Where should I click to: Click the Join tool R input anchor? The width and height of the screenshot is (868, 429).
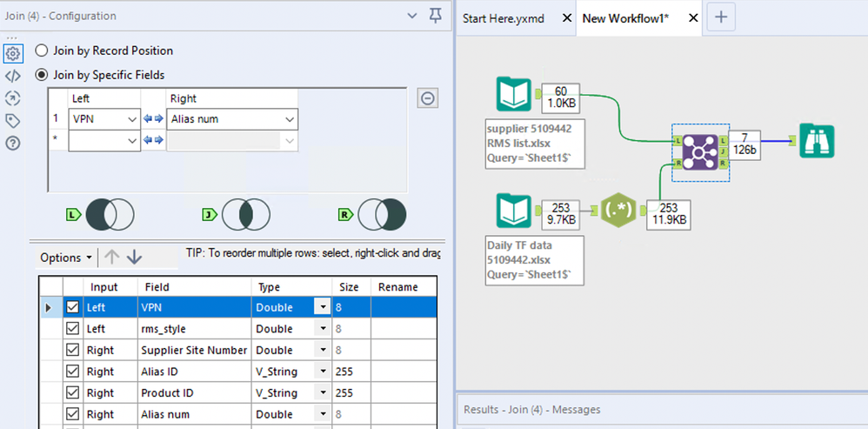tap(678, 164)
